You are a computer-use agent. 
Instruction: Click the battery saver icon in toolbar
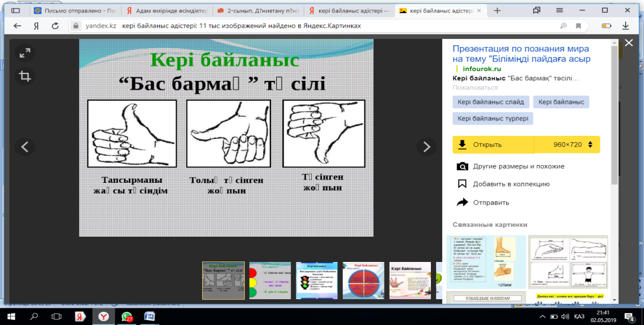tap(606, 26)
